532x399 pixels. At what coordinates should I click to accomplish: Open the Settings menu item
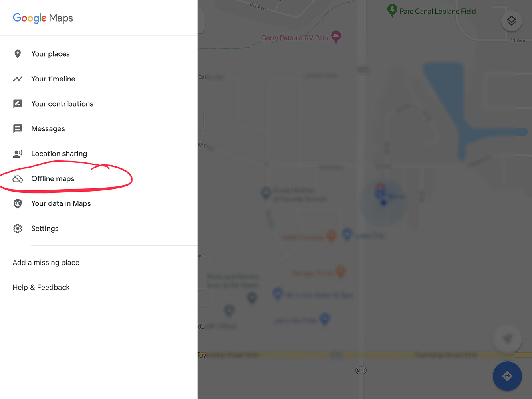45,228
